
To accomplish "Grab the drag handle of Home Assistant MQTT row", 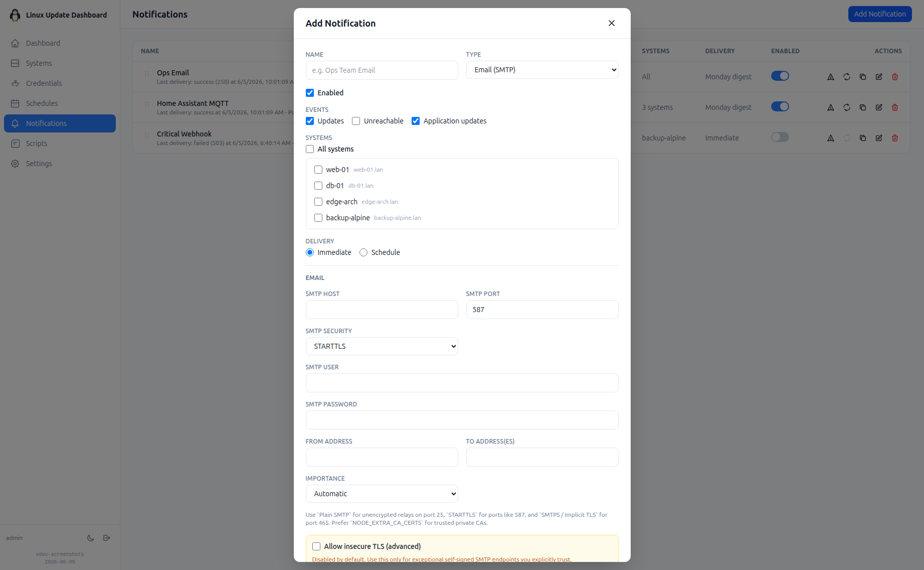I will (147, 104).
